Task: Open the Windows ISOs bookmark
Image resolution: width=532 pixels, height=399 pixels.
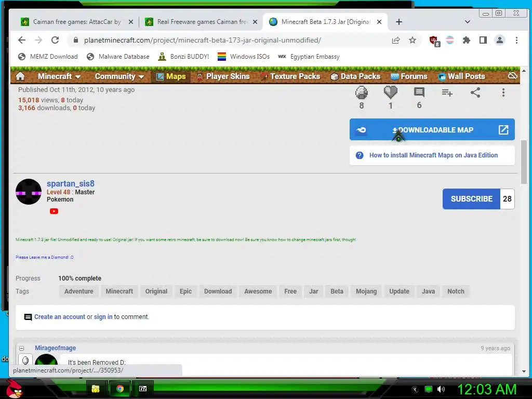Action: pos(244,57)
